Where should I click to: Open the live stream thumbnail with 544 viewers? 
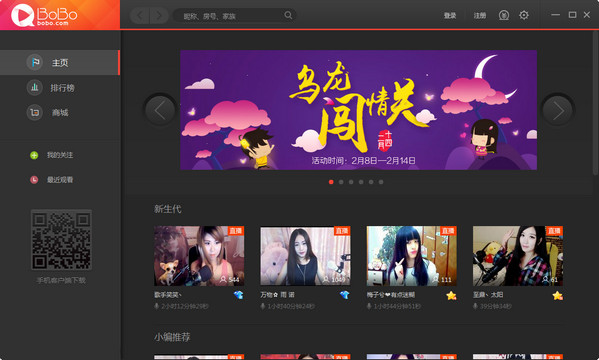click(x=199, y=256)
